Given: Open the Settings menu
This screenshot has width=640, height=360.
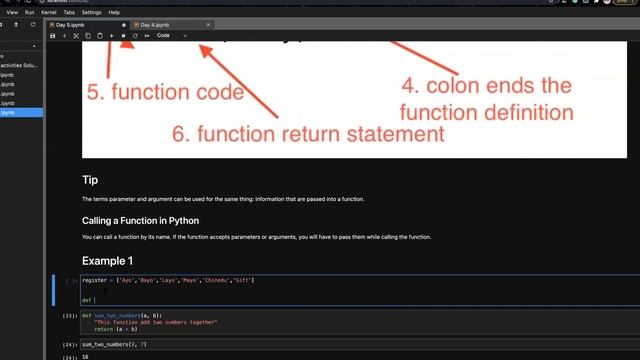Looking at the screenshot, I should click(x=91, y=13).
